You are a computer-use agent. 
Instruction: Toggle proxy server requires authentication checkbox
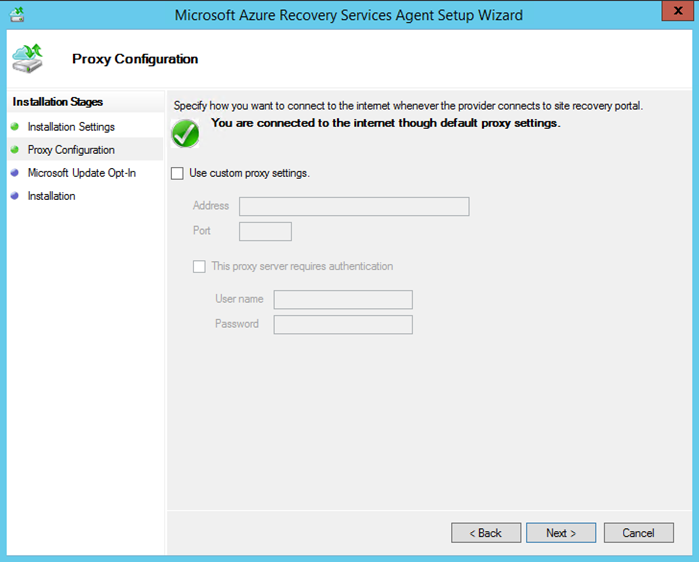pos(199,267)
